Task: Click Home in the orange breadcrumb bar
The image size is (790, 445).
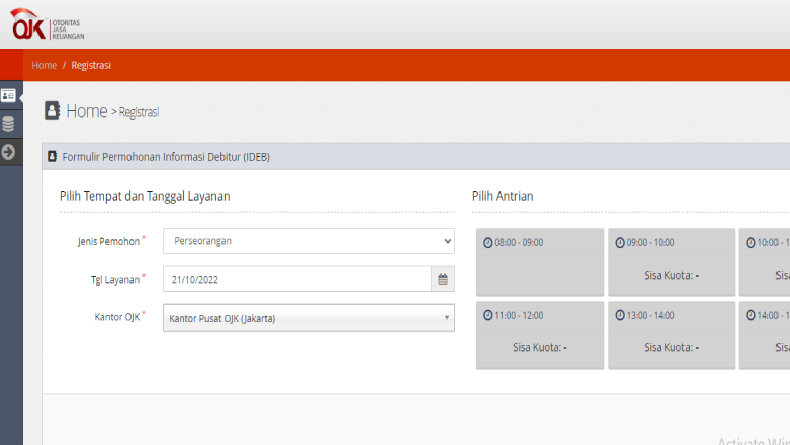Action: 44,66
